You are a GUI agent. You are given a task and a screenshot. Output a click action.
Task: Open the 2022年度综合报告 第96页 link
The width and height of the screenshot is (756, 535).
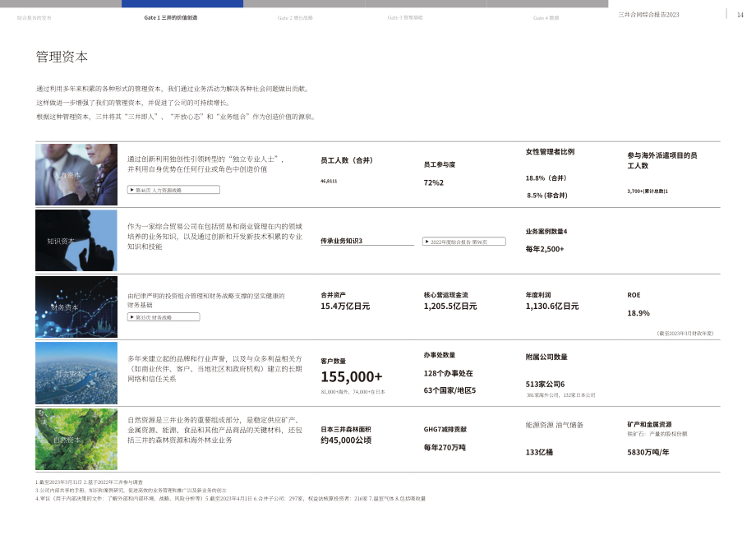pyautogui.click(x=463, y=242)
